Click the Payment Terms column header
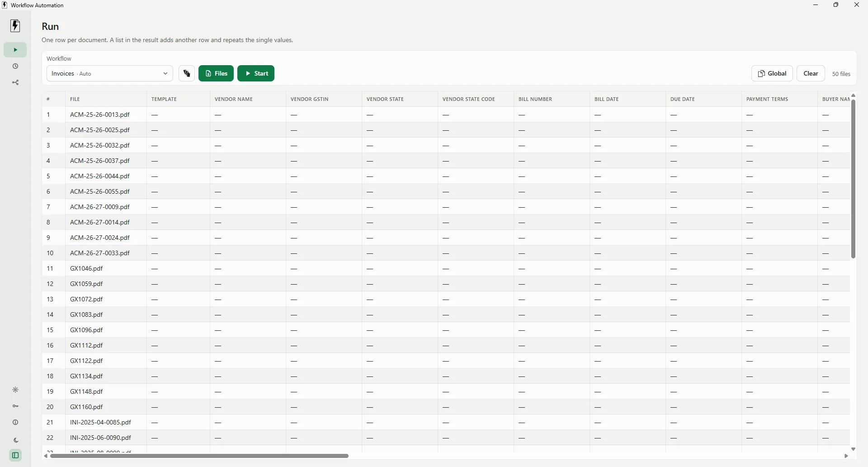 779,99
